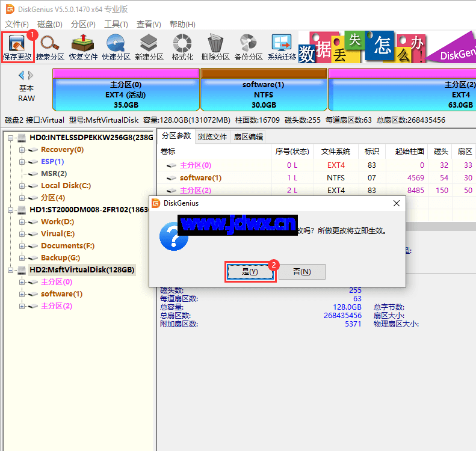476x451 pixels.
Task: Click the HD0 INTEL SSD disk icon
Action: (x=22, y=138)
